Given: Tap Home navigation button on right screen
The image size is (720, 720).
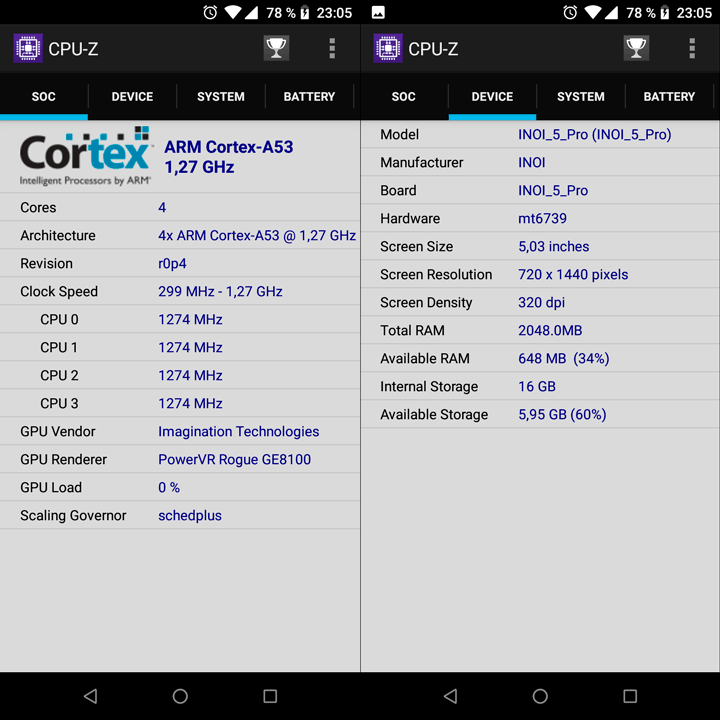Looking at the screenshot, I should click(x=540, y=696).
